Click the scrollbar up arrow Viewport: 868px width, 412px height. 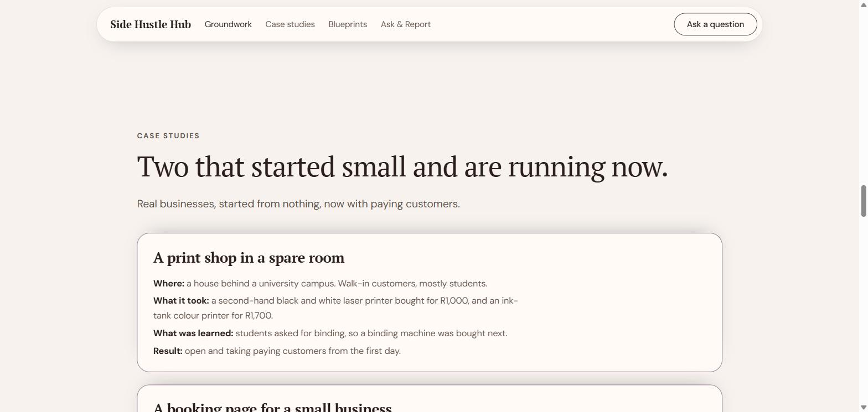pyautogui.click(x=863, y=4)
